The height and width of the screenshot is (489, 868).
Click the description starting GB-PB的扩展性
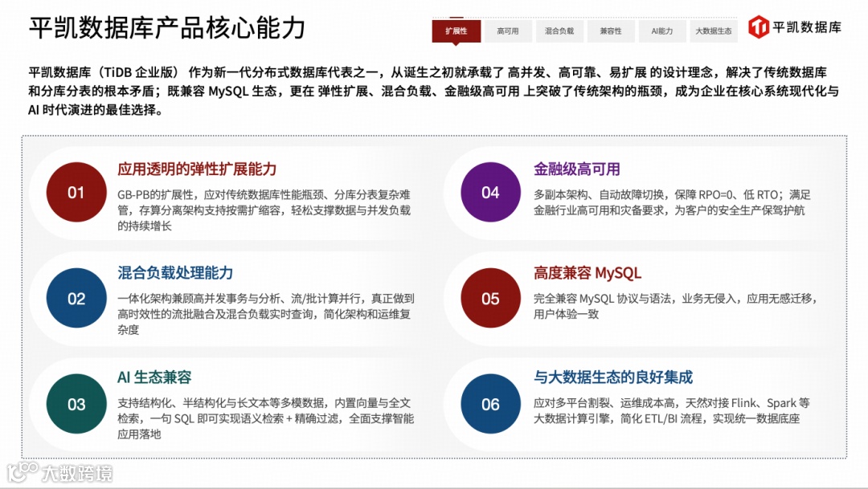pos(264,210)
